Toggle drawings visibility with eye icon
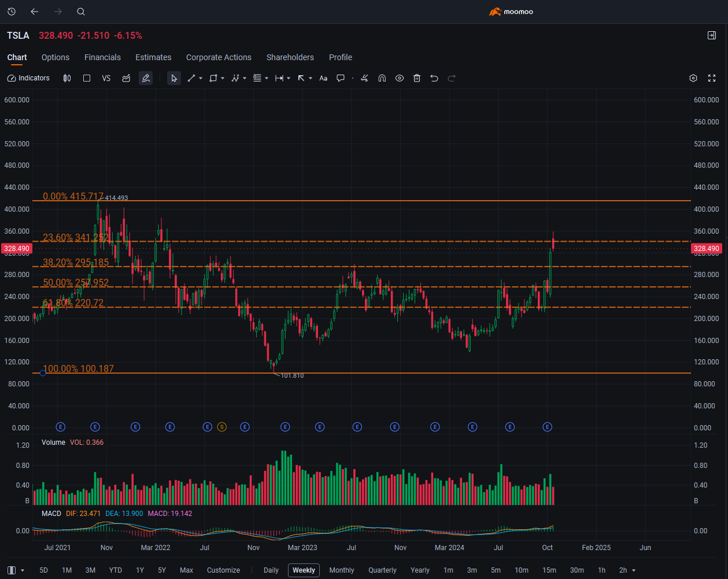The image size is (728, 579). coord(400,78)
